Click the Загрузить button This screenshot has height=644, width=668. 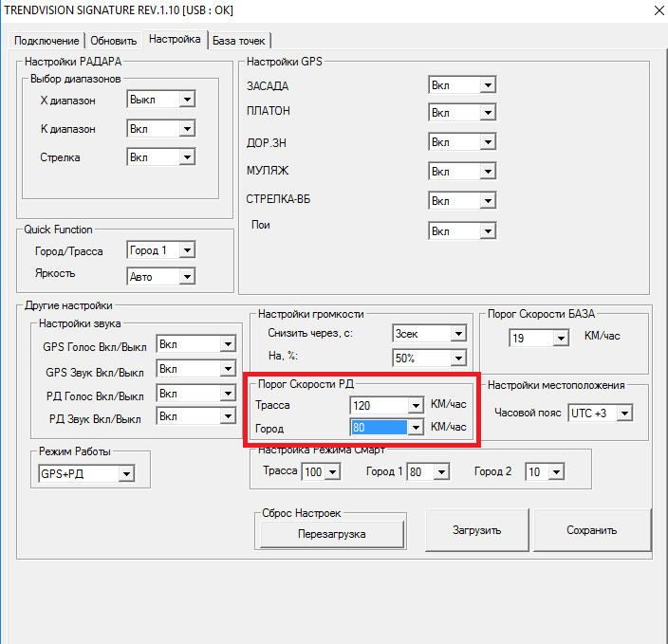tap(476, 530)
